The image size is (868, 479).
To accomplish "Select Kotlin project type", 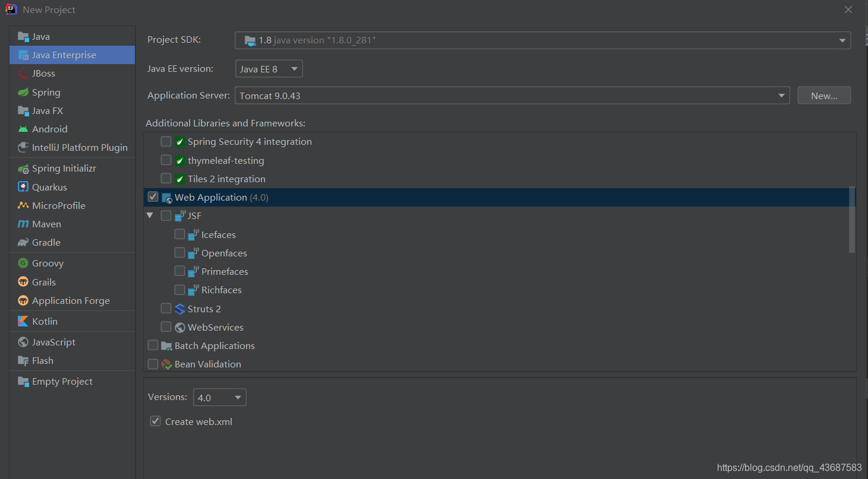I will (72, 321).
